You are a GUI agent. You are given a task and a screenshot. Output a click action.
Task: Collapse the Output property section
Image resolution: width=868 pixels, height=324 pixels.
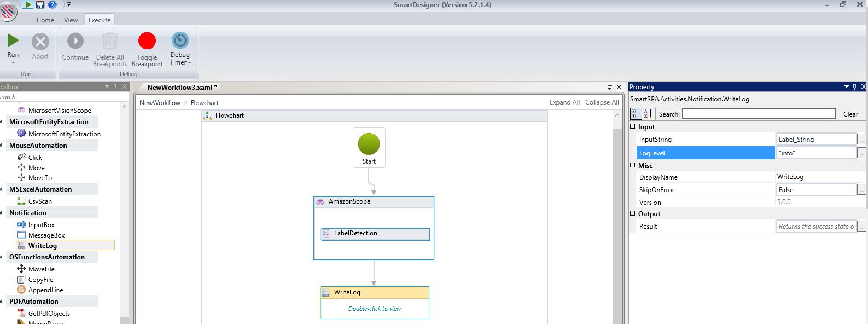(633, 213)
